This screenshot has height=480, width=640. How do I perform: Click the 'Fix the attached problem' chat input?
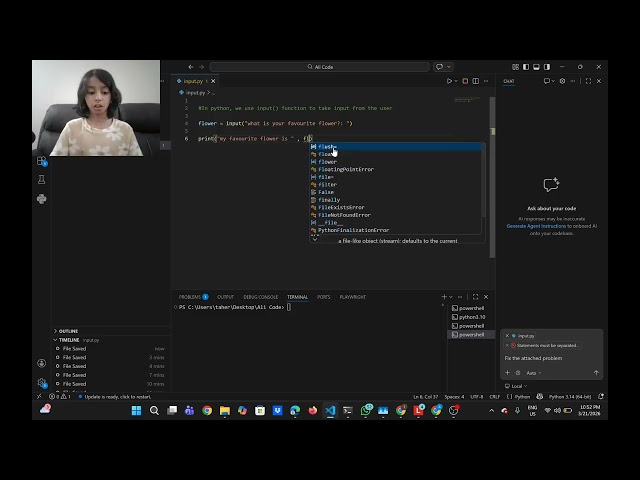point(551,358)
